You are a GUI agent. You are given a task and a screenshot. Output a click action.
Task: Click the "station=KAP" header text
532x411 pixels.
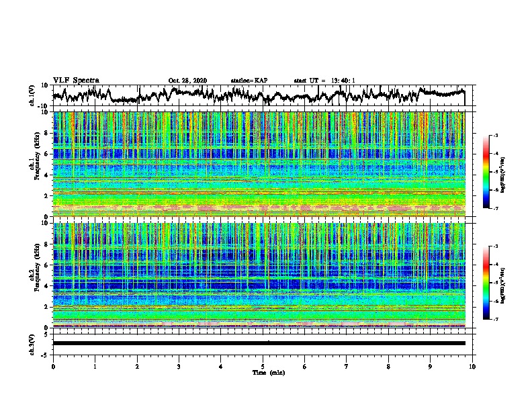click(249, 81)
